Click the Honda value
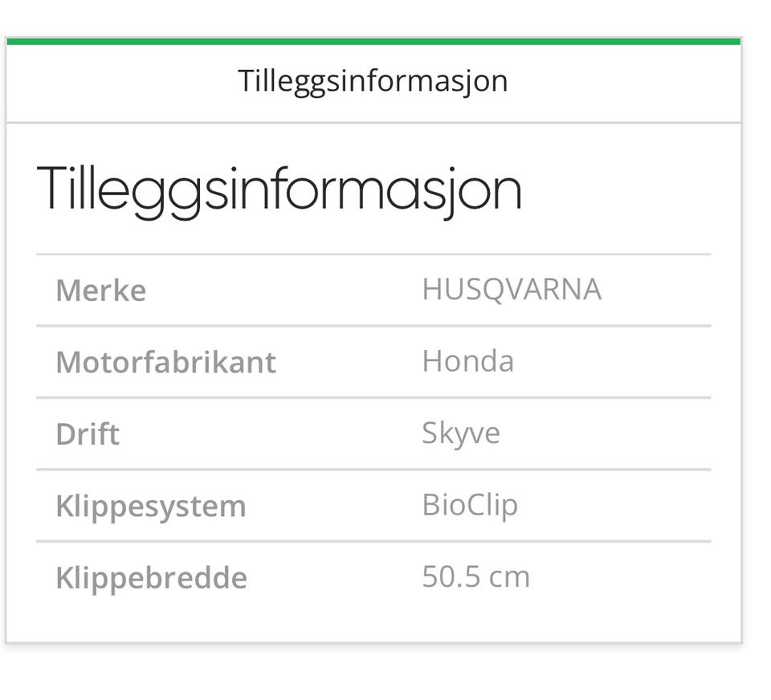The width and height of the screenshot is (771, 700). [x=467, y=361]
